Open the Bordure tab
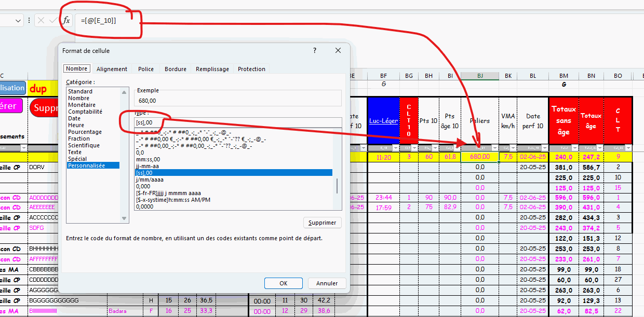 (175, 69)
